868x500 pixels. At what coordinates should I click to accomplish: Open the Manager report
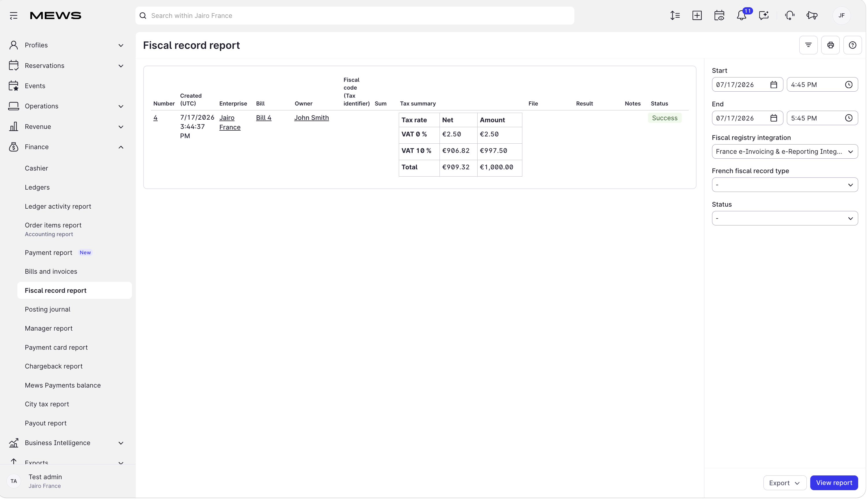(49, 329)
